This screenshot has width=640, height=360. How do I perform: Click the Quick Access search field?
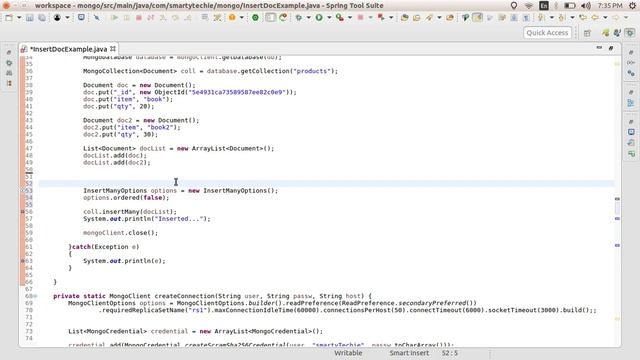coord(547,33)
